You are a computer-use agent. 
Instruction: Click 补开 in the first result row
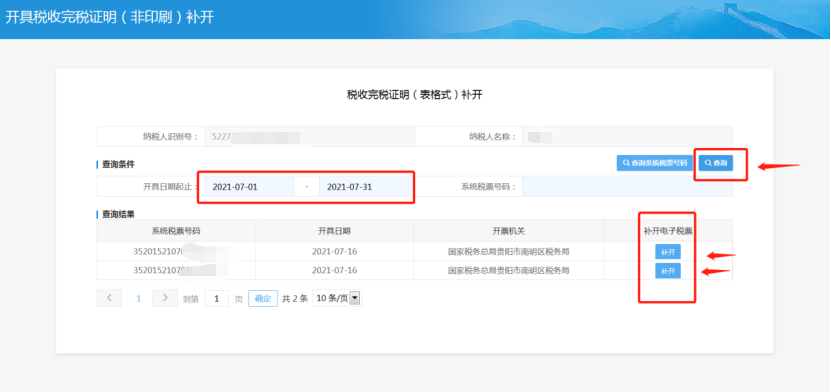coord(668,252)
